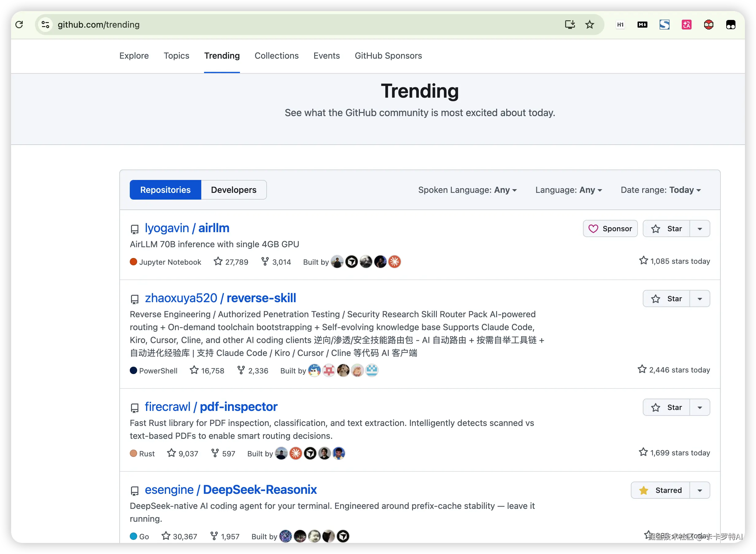The image size is (756, 554).
Task: Go to the Events tab
Action: [326, 56]
